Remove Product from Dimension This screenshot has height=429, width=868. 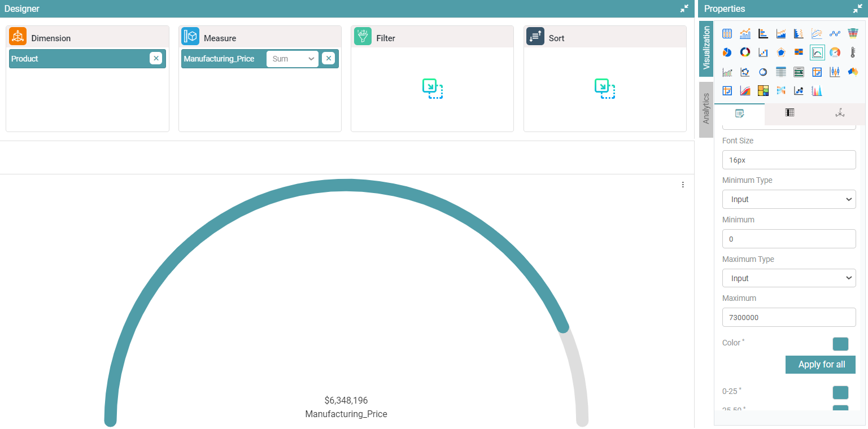tap(156, 58)
